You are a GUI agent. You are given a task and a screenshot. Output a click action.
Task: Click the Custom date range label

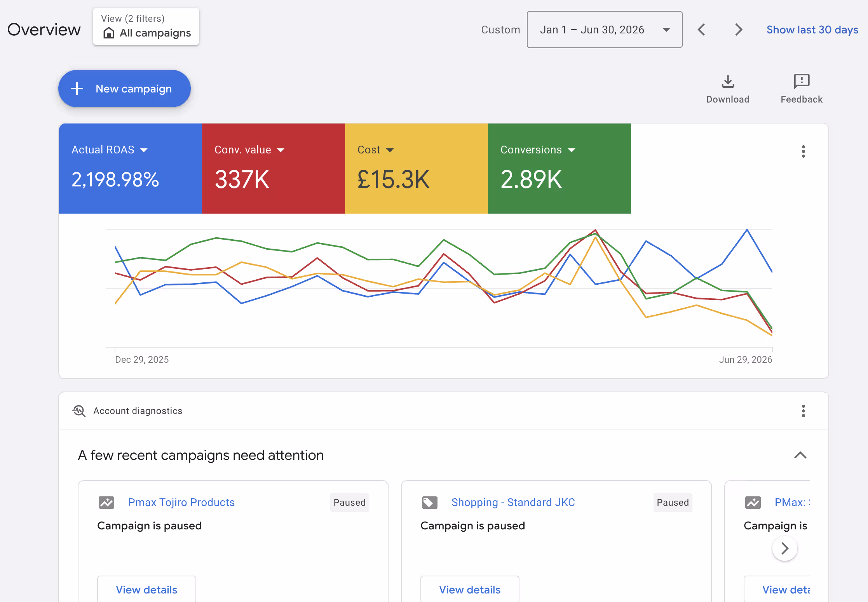pos(500,30)
